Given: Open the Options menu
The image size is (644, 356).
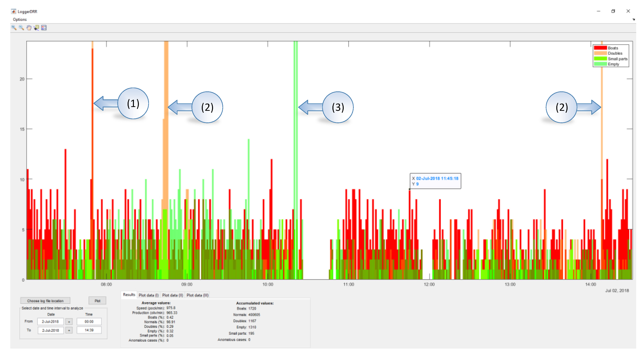Looking at the screenshot, I should [x=20, y=20].
